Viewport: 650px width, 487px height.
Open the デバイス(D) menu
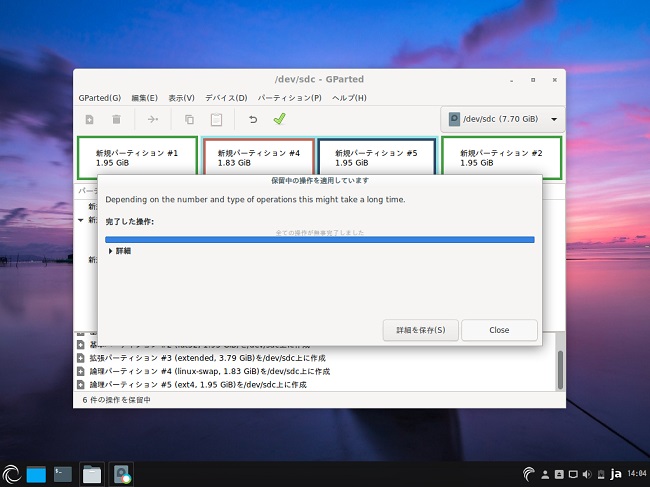226,98
